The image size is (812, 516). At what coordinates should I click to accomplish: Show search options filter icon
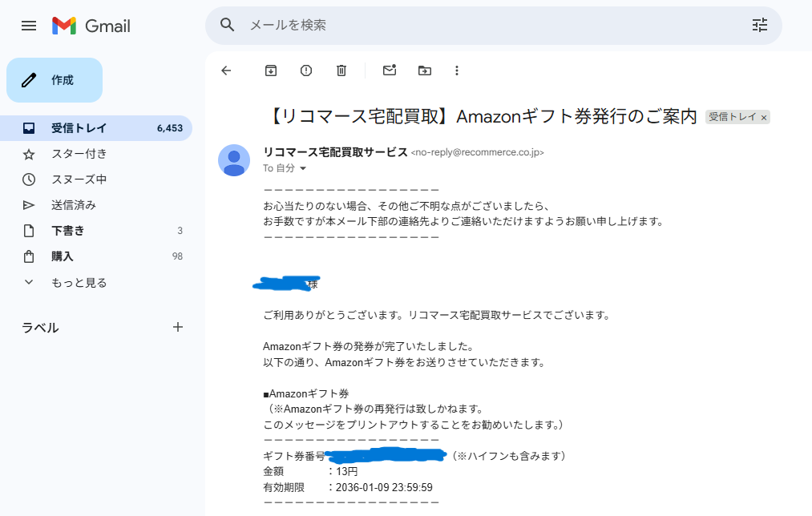pos(759,25)
